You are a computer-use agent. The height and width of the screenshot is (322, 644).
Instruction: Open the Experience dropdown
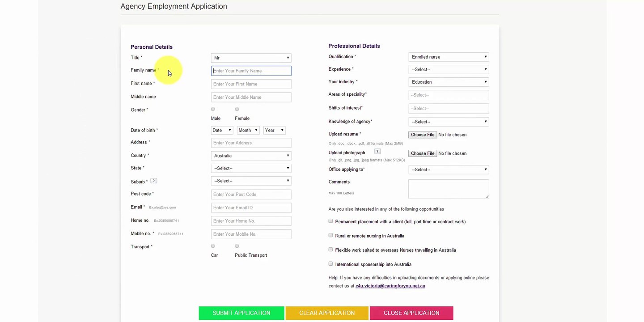[449, 69]
